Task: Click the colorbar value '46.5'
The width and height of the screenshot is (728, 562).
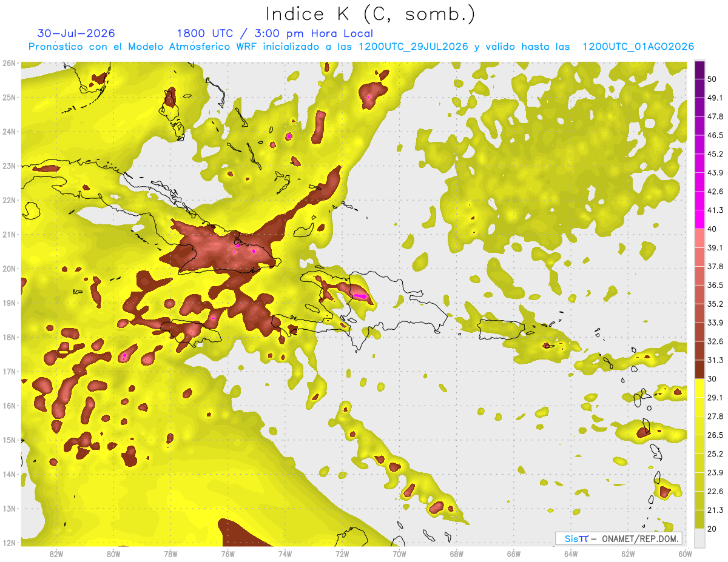Action: pyautogui.click(x=715, y=135)
